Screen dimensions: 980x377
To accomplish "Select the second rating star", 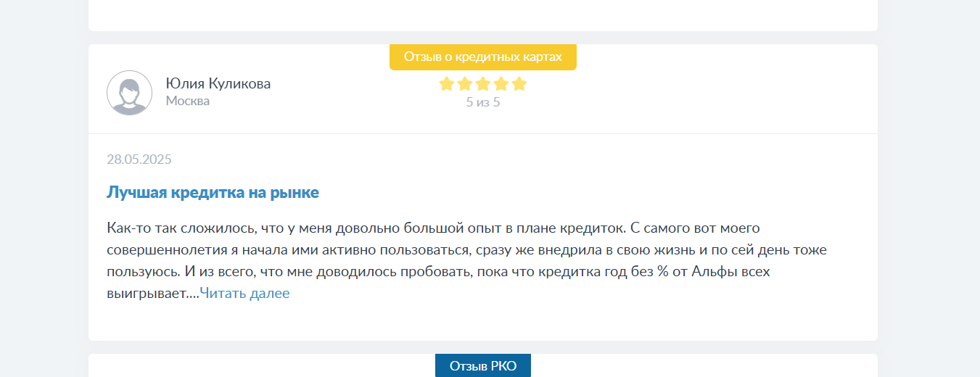I will [x=465, y=84].
